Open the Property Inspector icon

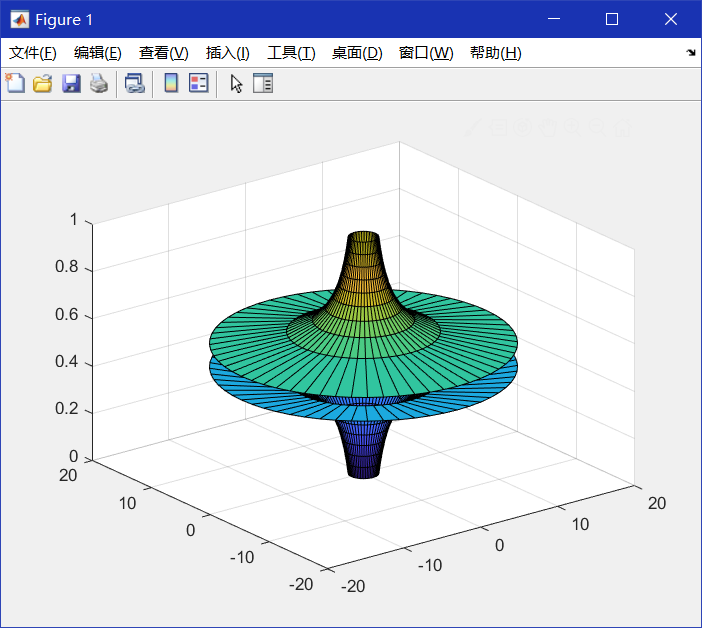(x=263, y=83)
